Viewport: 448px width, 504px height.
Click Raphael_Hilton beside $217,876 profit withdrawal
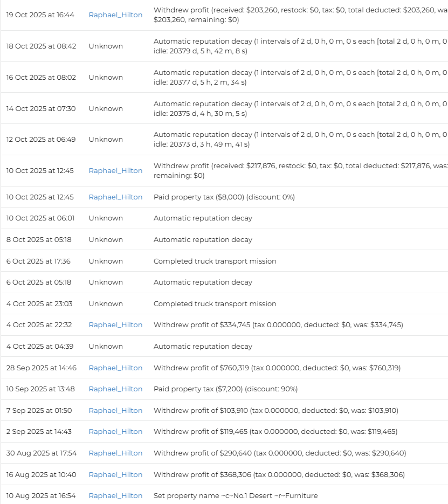115,171
